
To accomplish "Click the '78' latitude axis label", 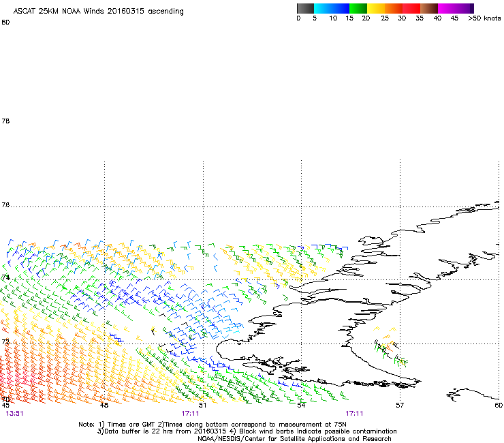I will coord(5,121).
